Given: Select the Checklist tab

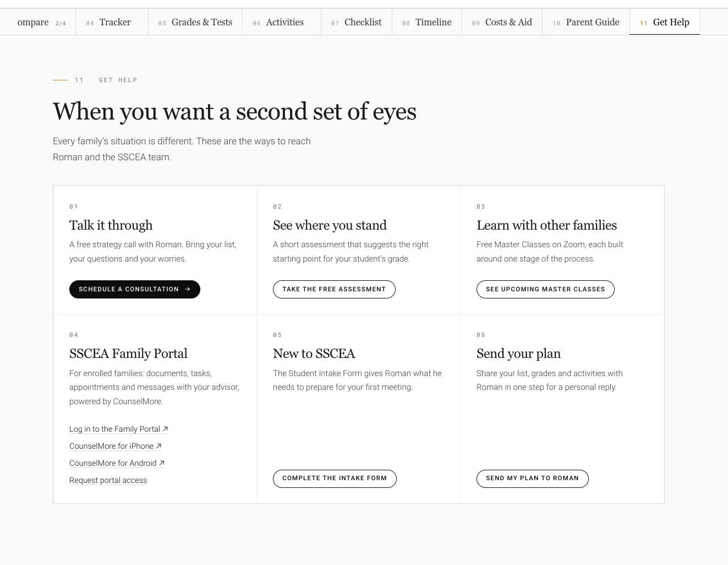Looking at the screenshot, I should 357,22.
